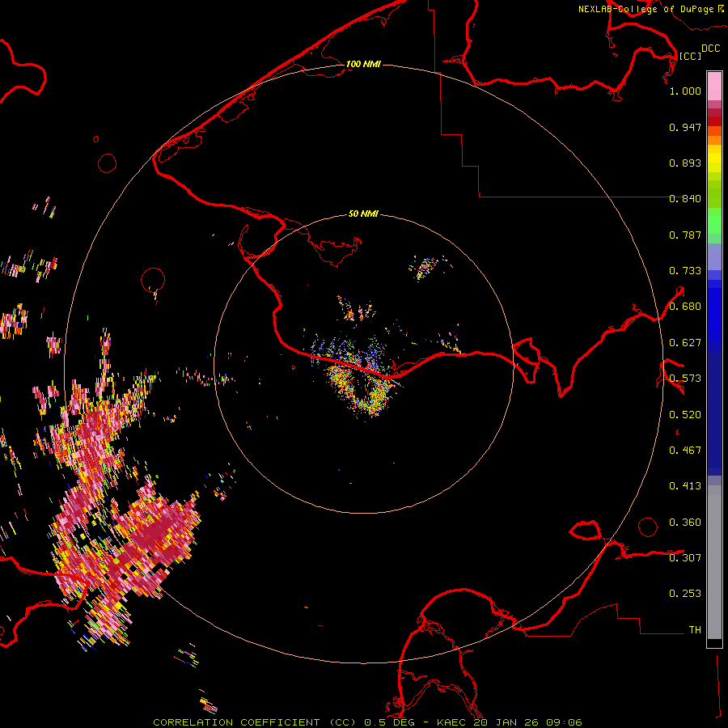Select the 0.253 scale value
Screen dimensions: 728x728
[685, 594]
